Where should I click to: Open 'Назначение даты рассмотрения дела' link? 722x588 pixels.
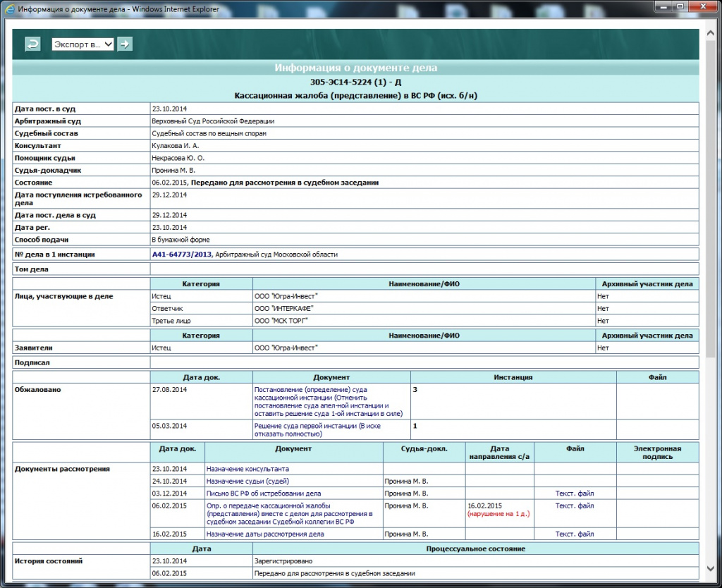(265, 534)
